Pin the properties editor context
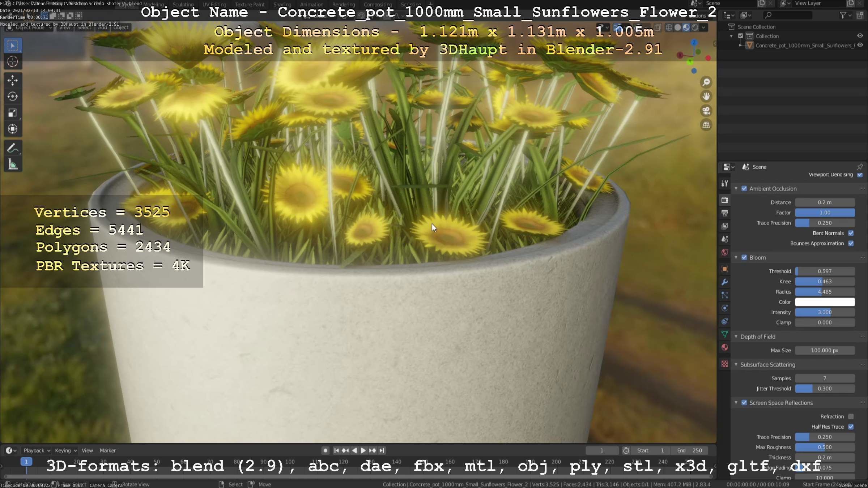 tap(860, 167)
